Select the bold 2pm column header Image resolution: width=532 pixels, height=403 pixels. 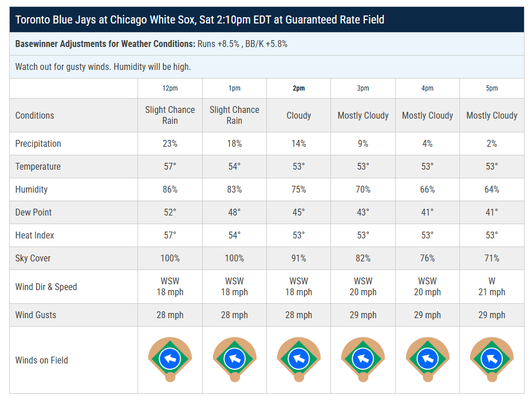298,88
